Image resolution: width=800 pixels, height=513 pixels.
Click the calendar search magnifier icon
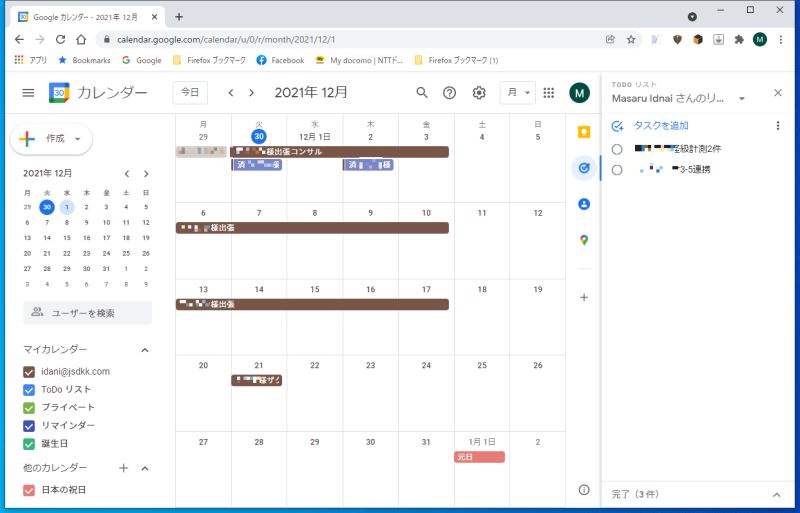pos(421,92)
